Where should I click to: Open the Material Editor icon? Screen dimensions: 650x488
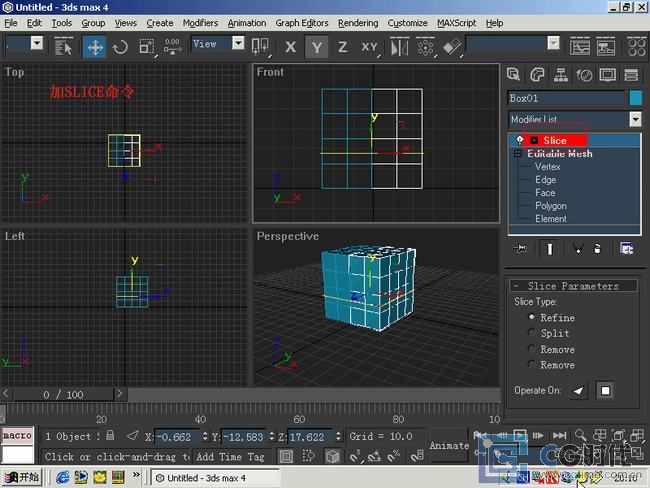[x=637, y=47]
